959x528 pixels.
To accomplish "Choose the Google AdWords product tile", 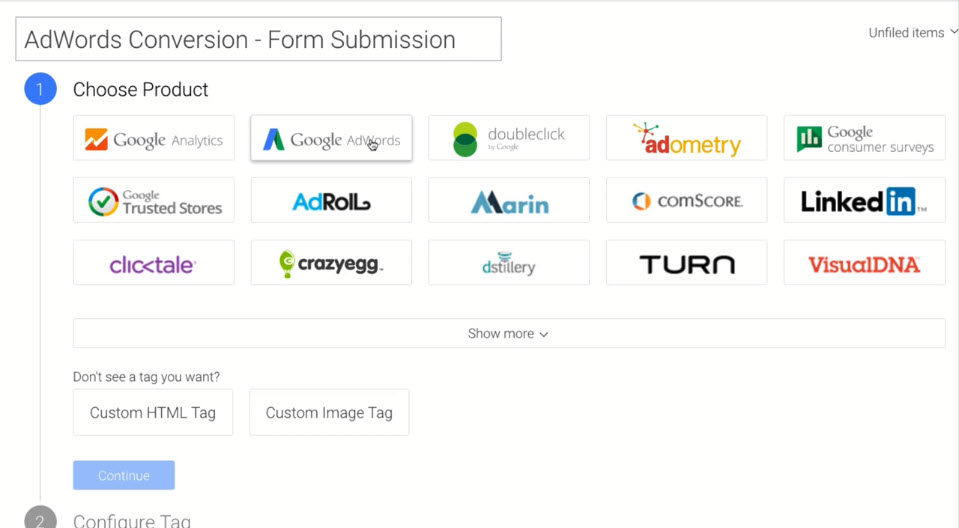I will (331, 138).
